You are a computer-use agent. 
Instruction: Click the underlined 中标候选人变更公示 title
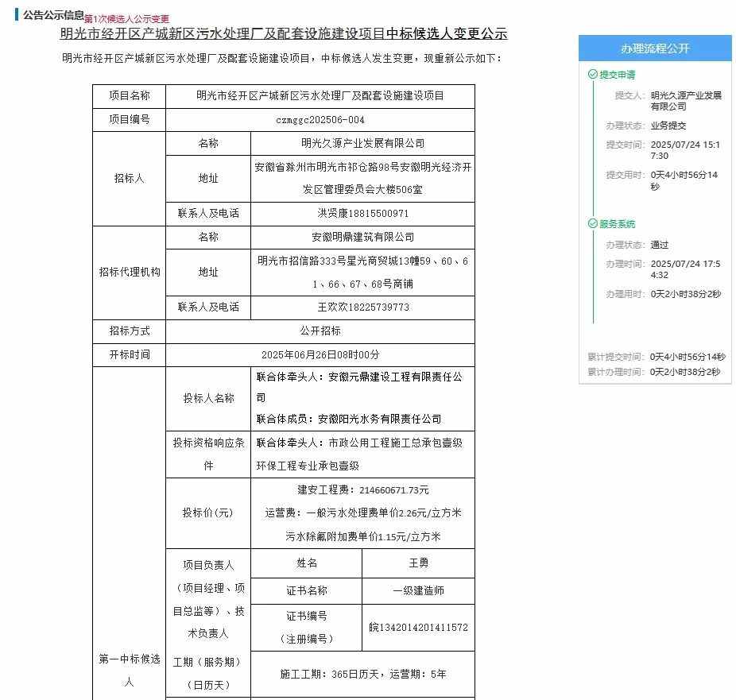coord(284,34)
